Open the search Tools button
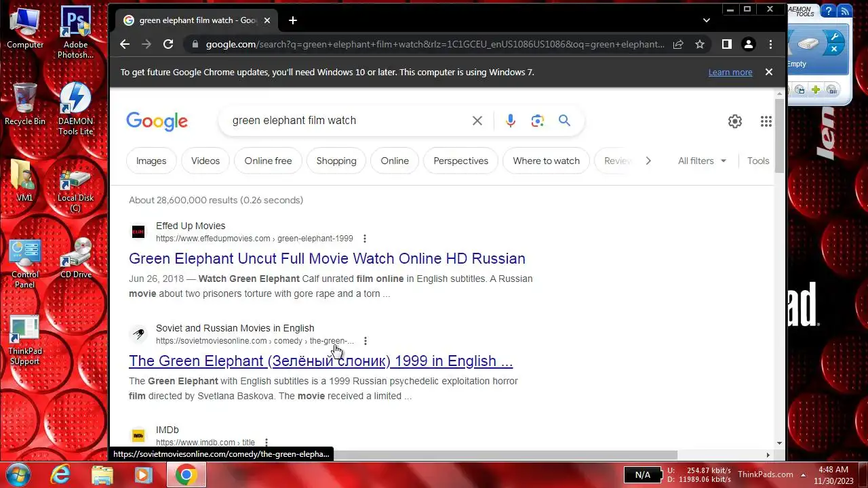The image size is (868, 488). 758,161
